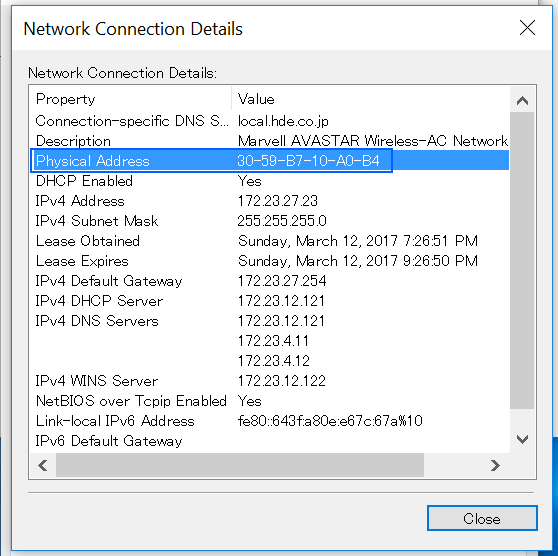Screen dimensions: 558x556
Task: Click the vertical scrollbar thumb
Action: click(522, 261)
